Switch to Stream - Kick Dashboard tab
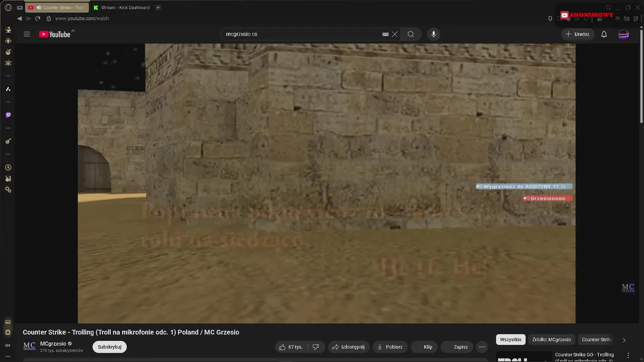Viewport: 644px width, 362px height. coord(121,8)
